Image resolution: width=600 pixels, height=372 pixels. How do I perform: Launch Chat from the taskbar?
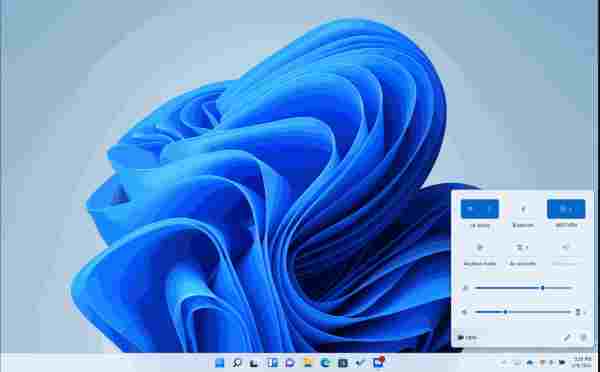pyautogui.click(x=290, y=363)
